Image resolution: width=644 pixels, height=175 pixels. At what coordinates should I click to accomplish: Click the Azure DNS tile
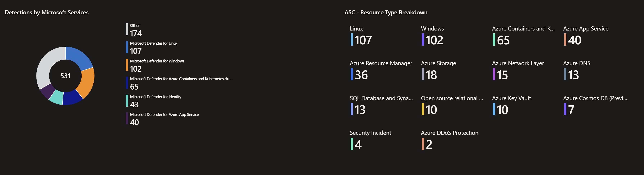click(577, 71)
